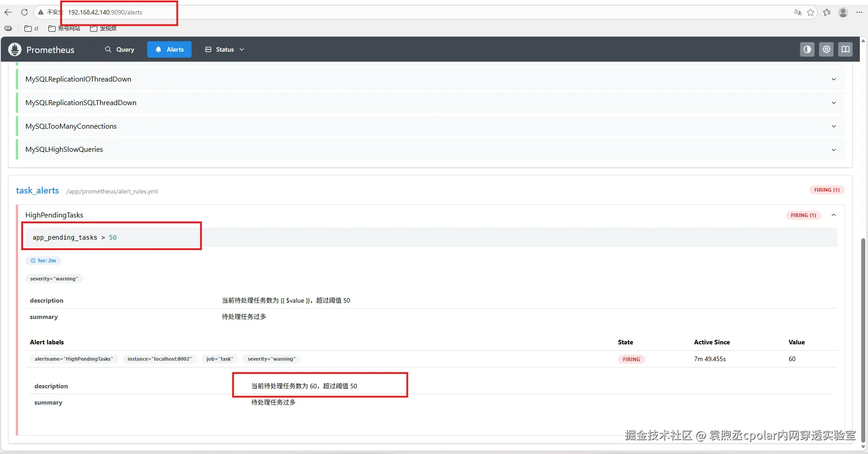
Task: Click the active since value 7m 49.455s
Action: (710, 359)
